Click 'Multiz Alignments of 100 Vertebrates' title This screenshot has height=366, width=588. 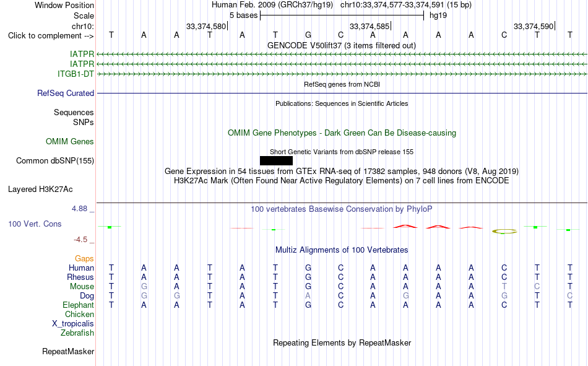pos(342,250)
